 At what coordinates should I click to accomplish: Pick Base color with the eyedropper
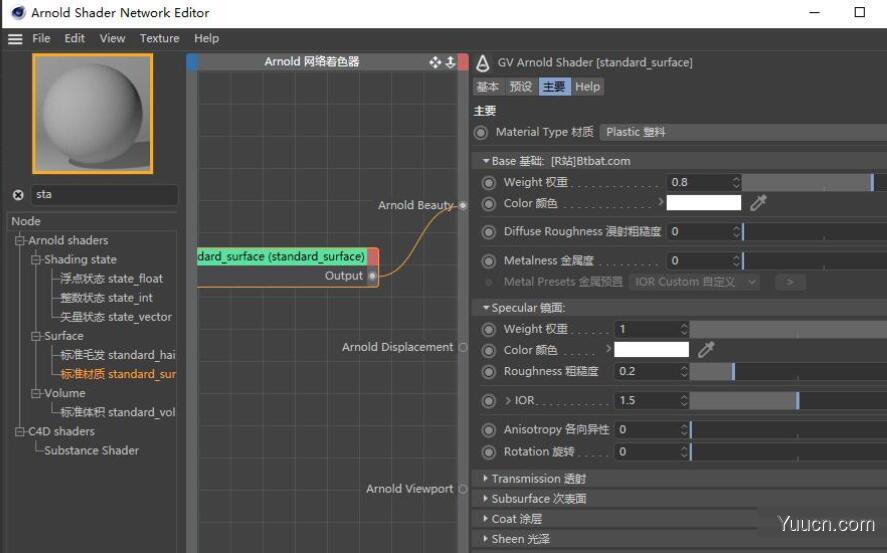point(758,202)
